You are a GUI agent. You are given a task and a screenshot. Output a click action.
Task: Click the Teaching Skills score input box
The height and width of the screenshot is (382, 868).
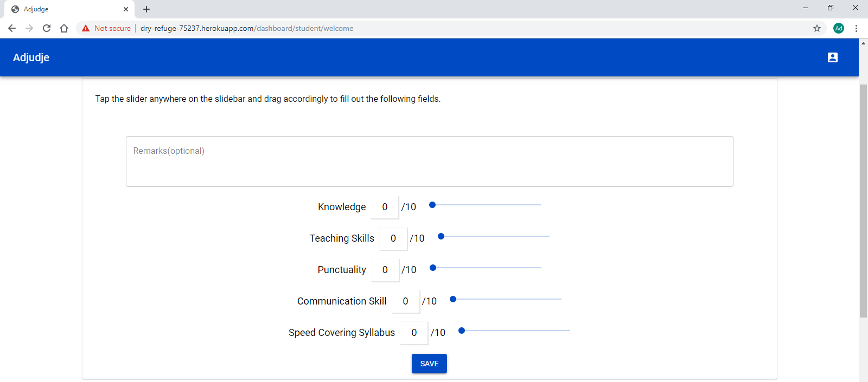click(x=393, y=238)
